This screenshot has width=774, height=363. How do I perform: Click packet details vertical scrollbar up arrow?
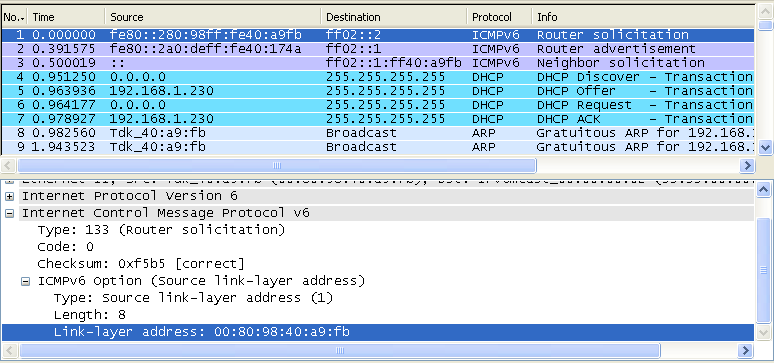tap(763, 189)
